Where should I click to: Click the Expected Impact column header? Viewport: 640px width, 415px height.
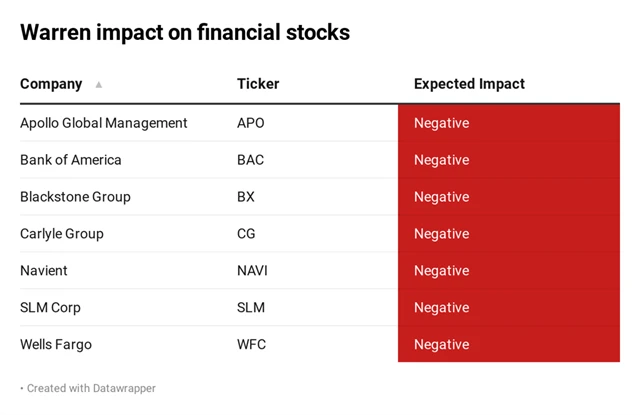tap(469, 84)
